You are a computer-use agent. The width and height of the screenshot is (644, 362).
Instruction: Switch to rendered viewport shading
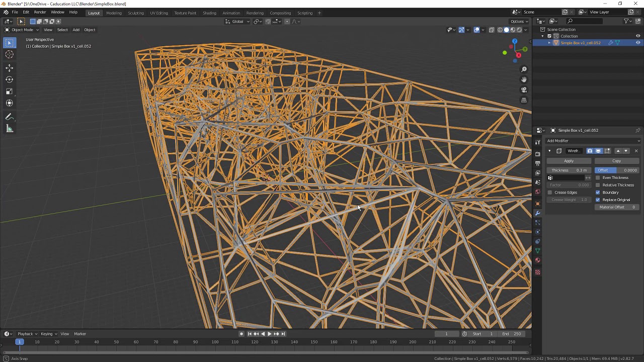click(x=519, y=30)
